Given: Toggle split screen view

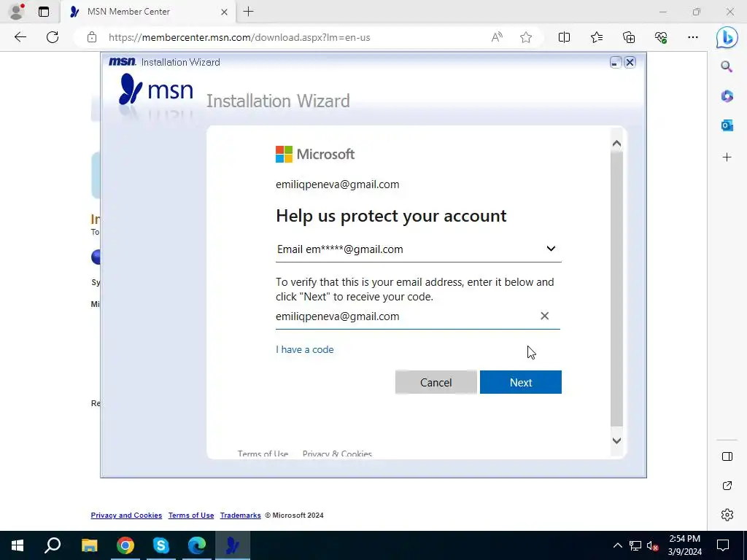Looking at the screenshot, I should point(564,37).
